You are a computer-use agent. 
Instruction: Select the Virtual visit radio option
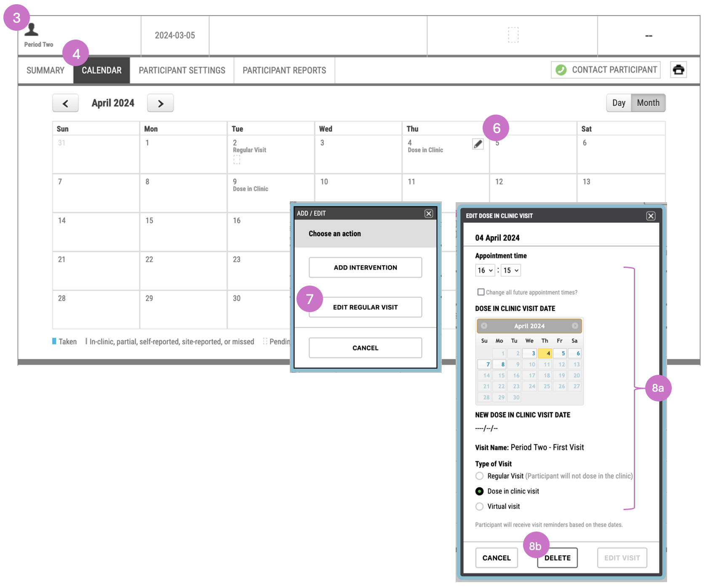479,506
